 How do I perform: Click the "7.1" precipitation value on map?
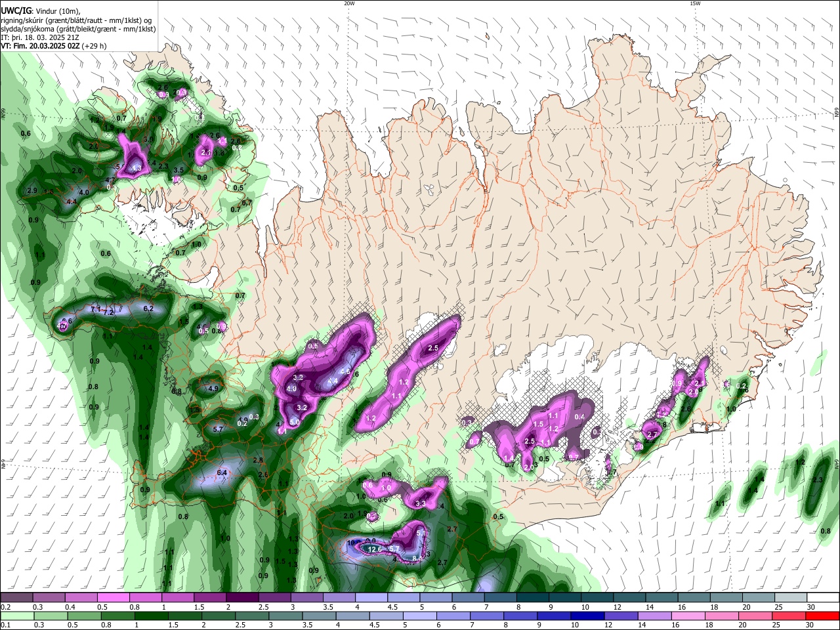(95, 308)
